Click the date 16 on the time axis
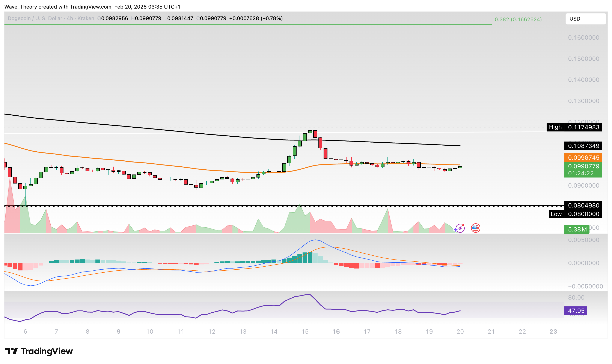The height and width of the screenshot is (364, 612). (x=336, y=331)
